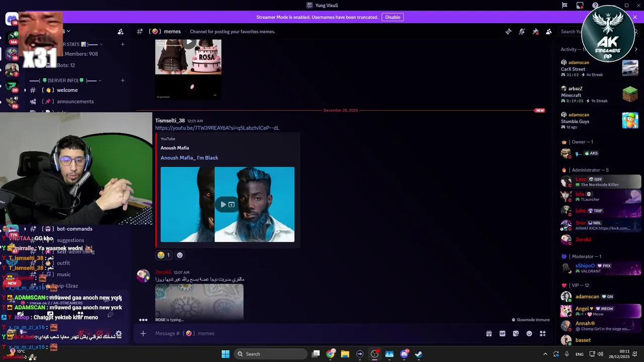Open the checkpoint flag icon in title bar
Viewport: 644px width, 362px height.
565,6
